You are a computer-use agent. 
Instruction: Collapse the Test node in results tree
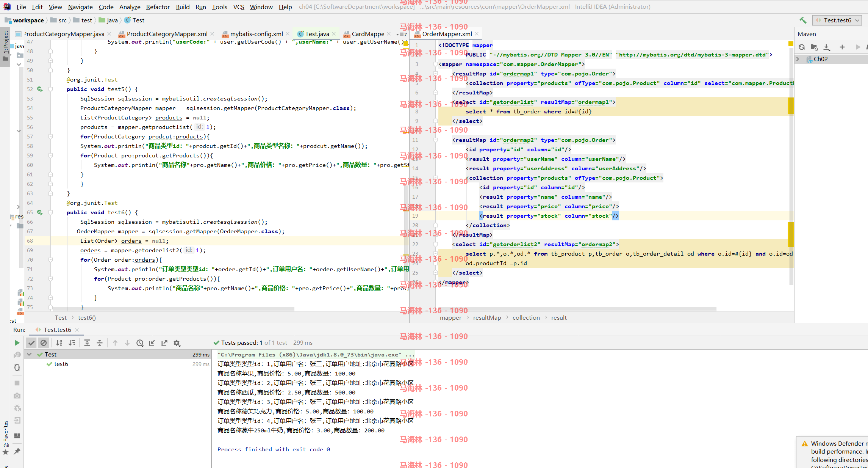click(29, 354)
